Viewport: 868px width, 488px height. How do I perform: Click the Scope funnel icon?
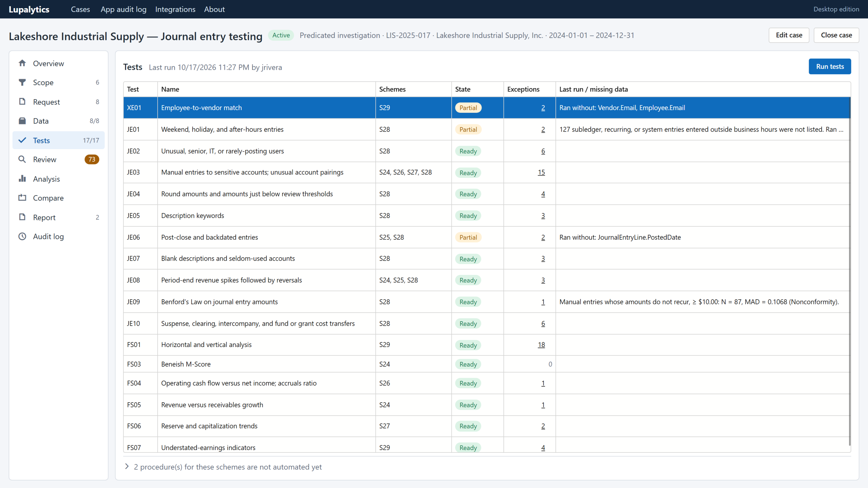(x=22, y=82)
